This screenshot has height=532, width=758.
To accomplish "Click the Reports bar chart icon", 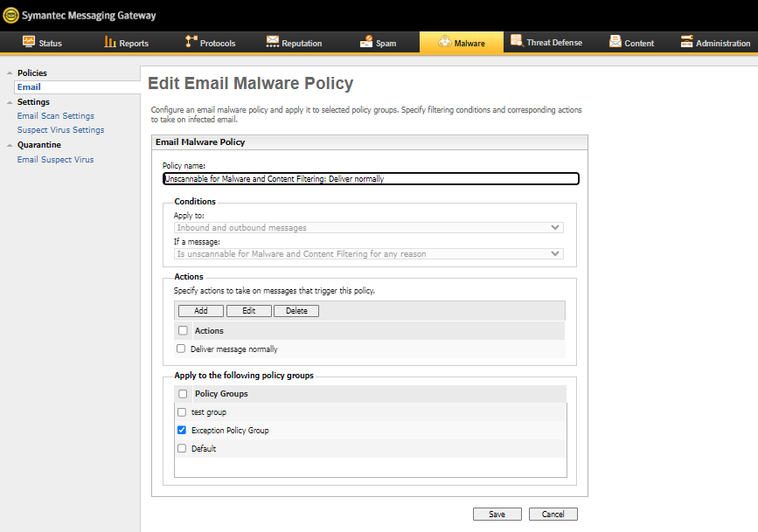I will (110, 42).
